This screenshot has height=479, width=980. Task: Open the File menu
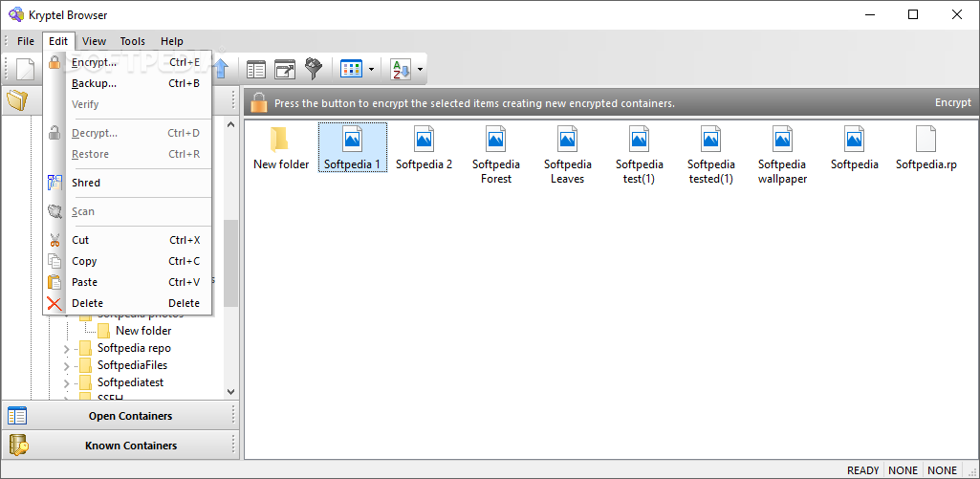[x=26, y=41]
